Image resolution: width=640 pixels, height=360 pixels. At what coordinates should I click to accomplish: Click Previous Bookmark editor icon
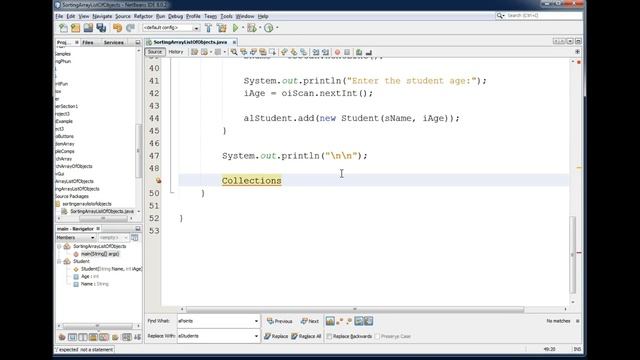tap(284, 52)
